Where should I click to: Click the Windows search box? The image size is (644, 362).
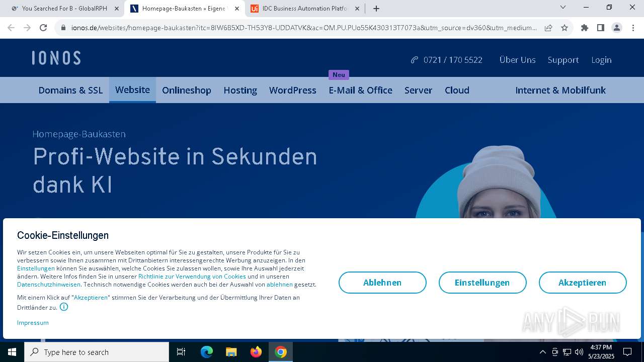click(x=97, y=352)
